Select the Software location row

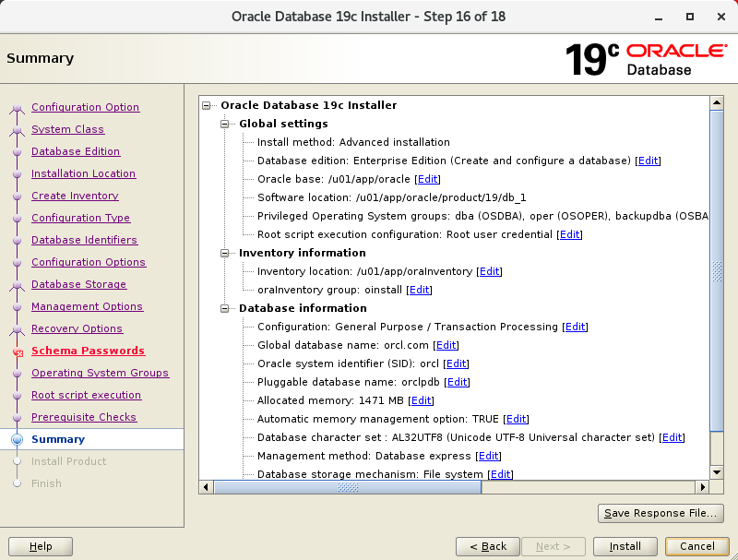click(x=391, y=197)
